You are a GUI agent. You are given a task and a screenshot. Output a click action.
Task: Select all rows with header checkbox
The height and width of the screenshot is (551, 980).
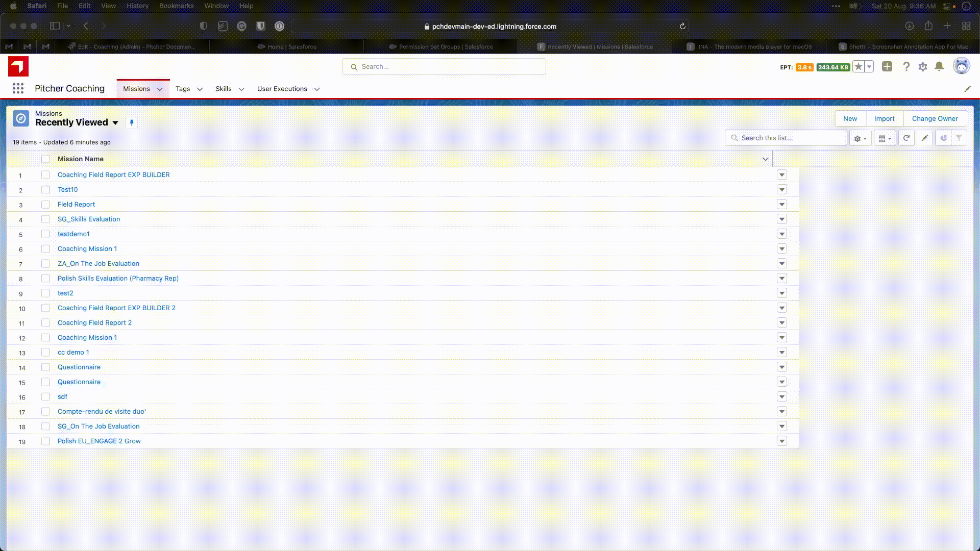coord(45,159)
